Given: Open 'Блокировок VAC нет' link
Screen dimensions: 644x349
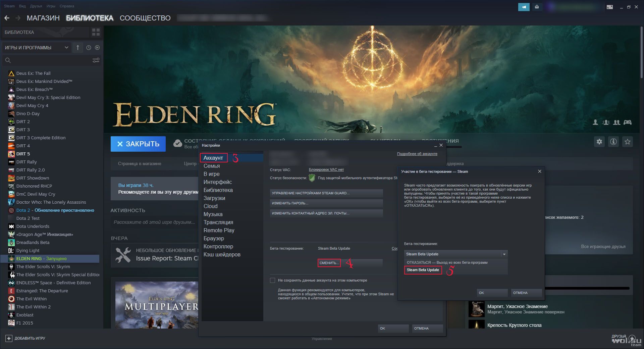Looking at the screenshot, I should (x=326, y=169).
